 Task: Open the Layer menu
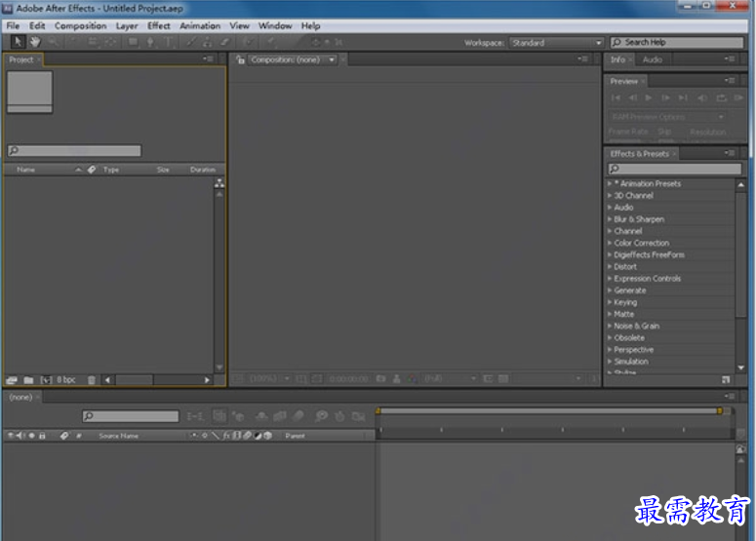tap(127, 26)
